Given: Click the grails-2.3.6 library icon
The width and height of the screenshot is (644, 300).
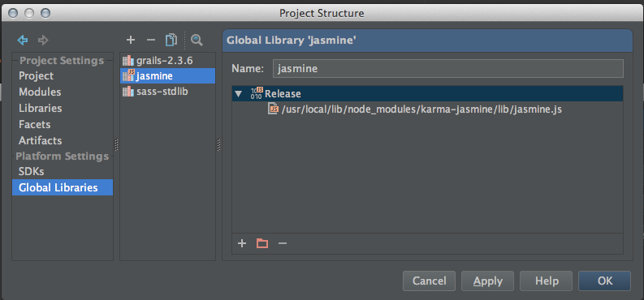Looking at the screenshot, I should pos(128,61).
